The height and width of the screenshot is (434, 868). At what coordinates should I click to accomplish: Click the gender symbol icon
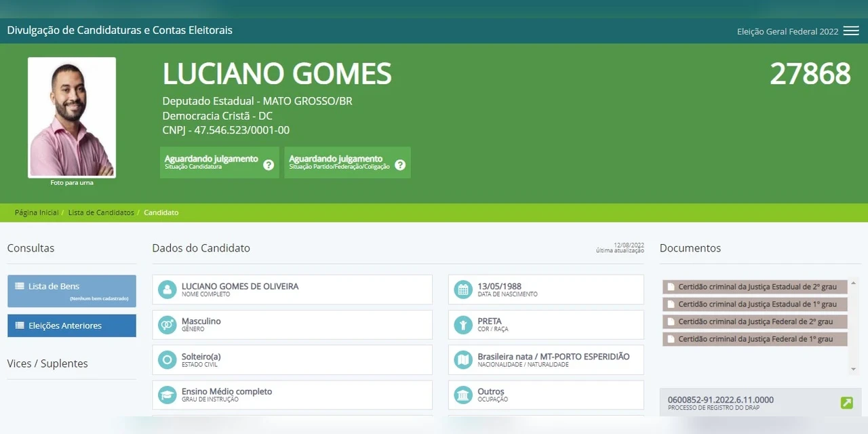[x=167, y=325]
